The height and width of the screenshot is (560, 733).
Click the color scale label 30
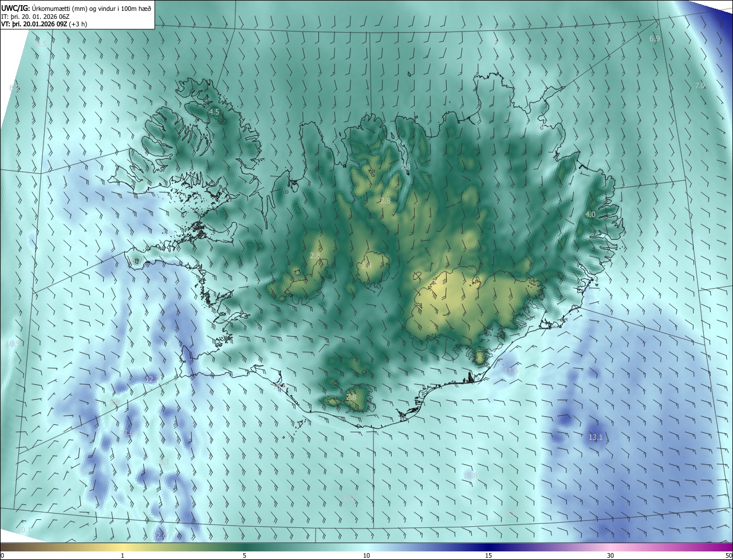[610, 555]
